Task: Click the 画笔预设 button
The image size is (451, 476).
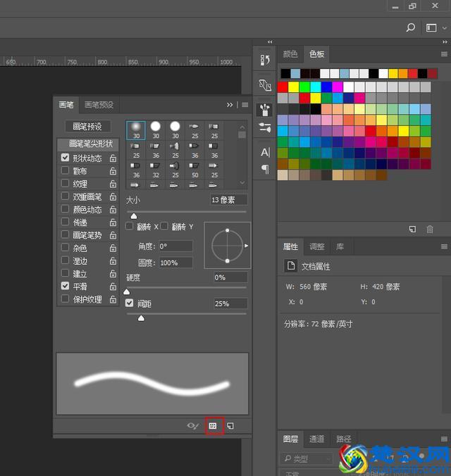Action: coord(87,127)
